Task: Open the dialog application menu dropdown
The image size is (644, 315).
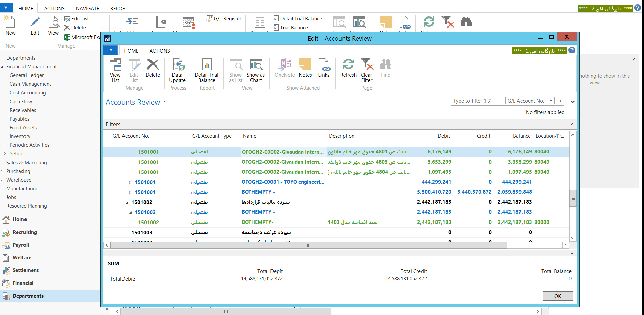Action: coord(111,50)
